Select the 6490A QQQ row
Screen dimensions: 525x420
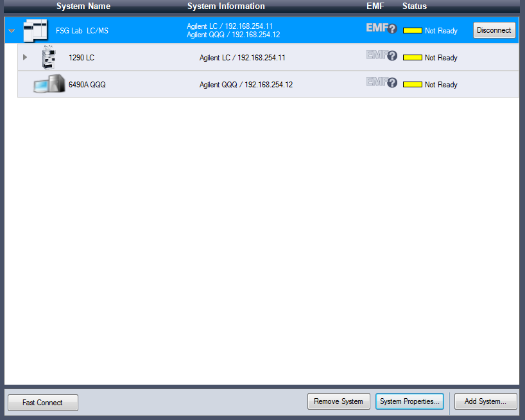click(x=87, y=85)
